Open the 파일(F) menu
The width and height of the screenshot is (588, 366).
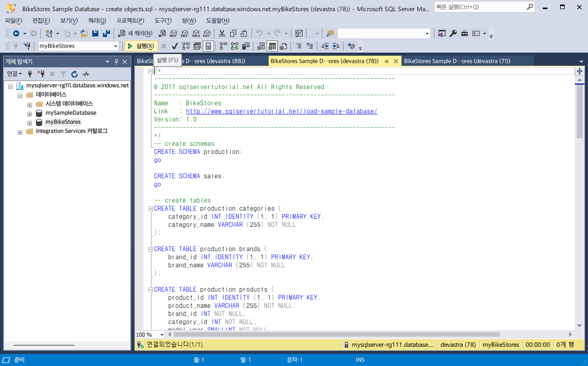pos(14,21)
